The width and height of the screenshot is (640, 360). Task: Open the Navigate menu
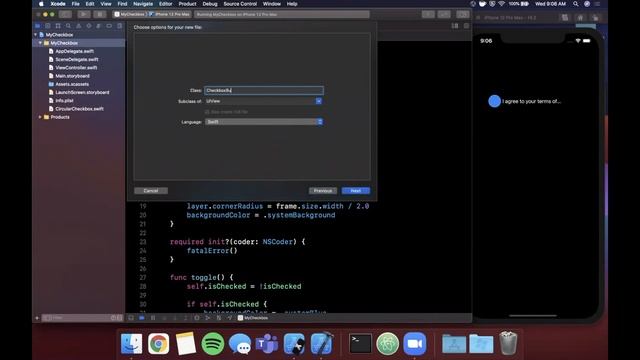point(143,4)
